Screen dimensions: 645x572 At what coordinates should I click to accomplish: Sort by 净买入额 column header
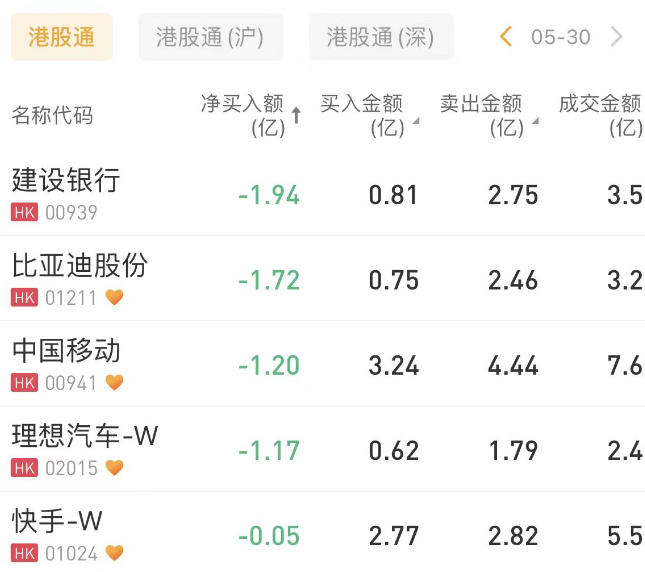250,114
